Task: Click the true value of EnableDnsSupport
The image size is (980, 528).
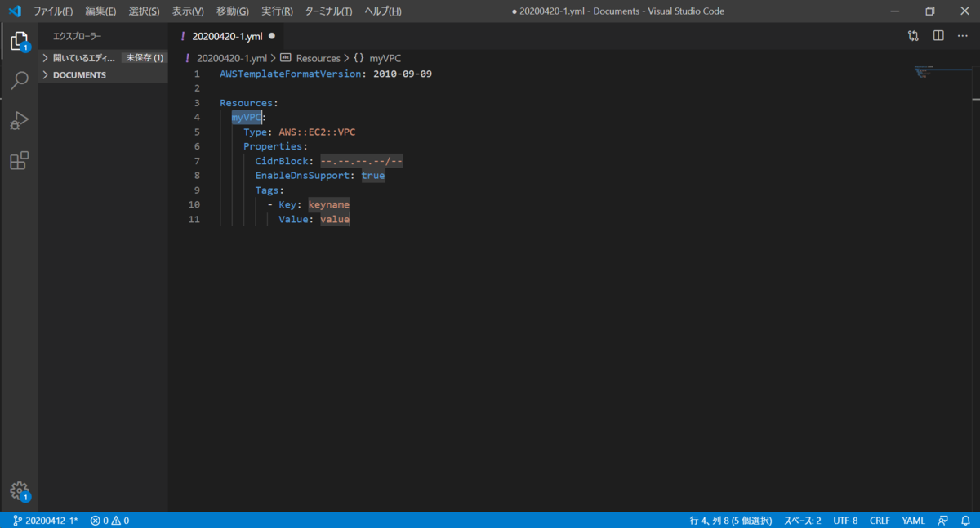Action: [x=373, y=176]
